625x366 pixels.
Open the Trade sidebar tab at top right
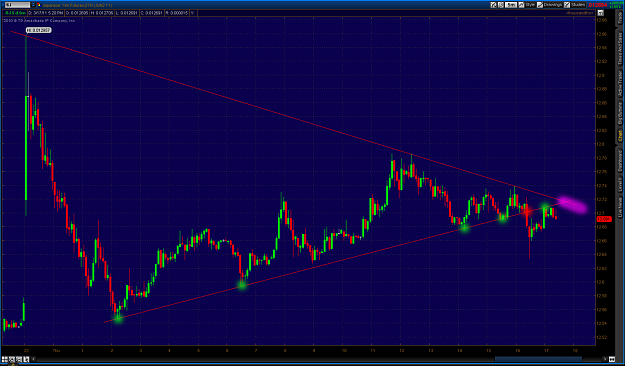pyautogui.click(x=620, y=18)
